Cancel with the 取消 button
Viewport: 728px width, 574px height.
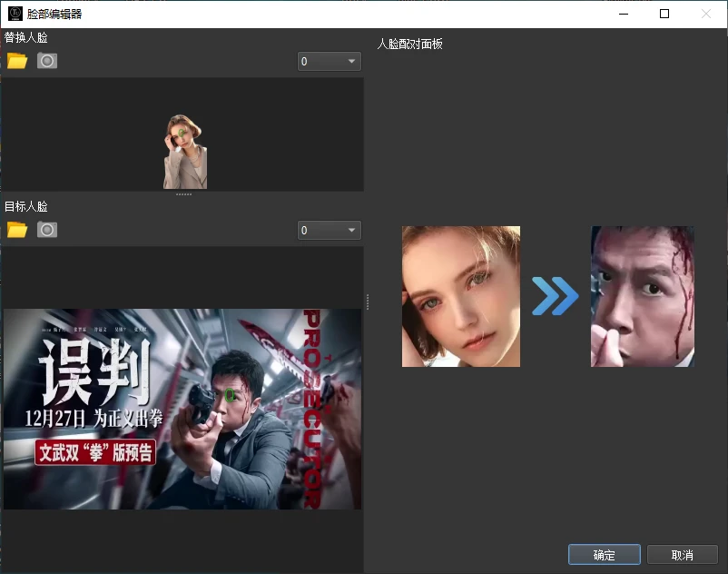[682, 554]
